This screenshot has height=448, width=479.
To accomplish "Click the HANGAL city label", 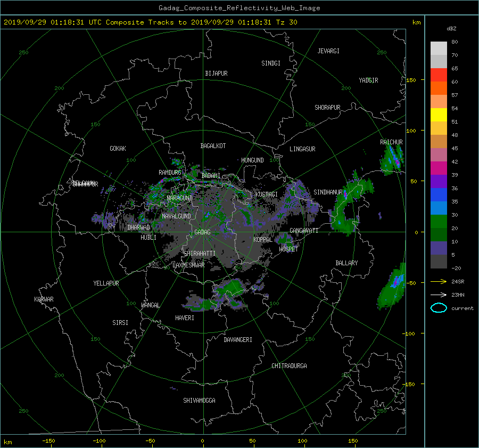I will 150,305.
